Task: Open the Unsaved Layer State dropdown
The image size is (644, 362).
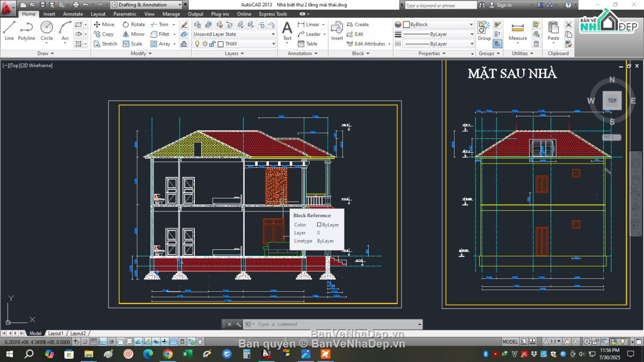Action: click(234, 34)
